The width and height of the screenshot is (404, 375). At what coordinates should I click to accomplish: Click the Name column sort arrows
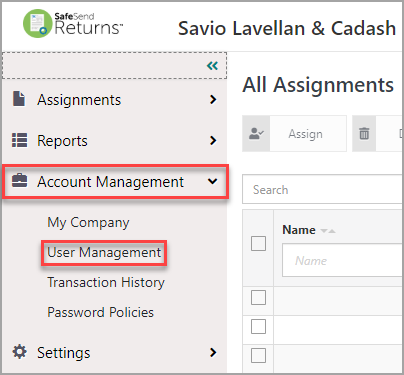coord(328,231)
